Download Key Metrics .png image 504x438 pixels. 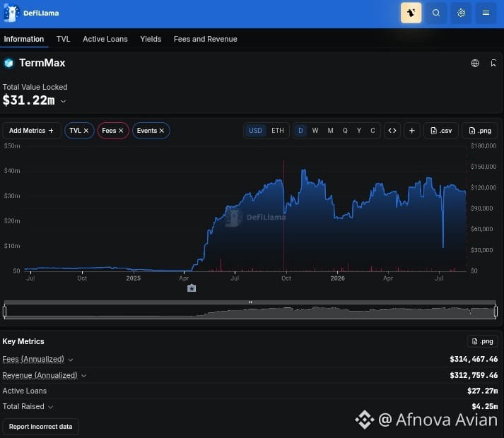(x=482, y=341)
